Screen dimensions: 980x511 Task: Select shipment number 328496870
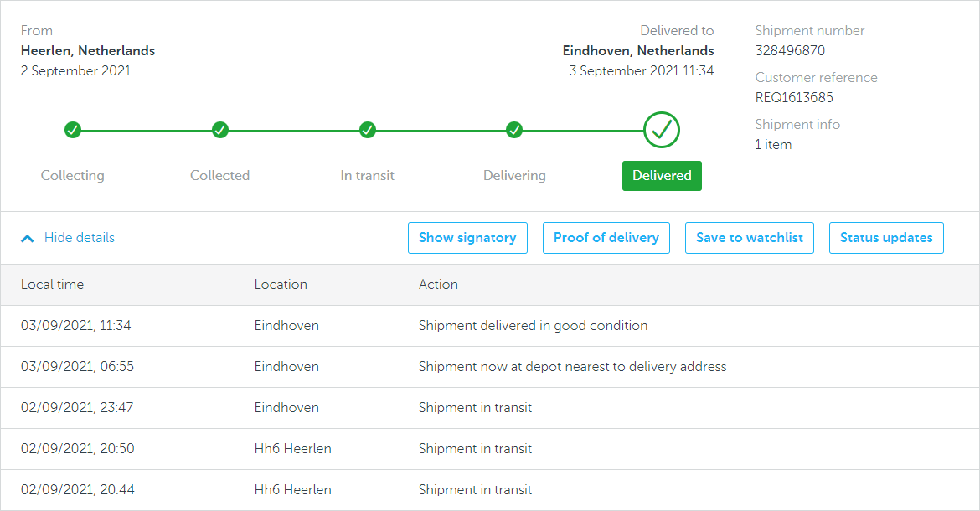(x=790, y=50)
